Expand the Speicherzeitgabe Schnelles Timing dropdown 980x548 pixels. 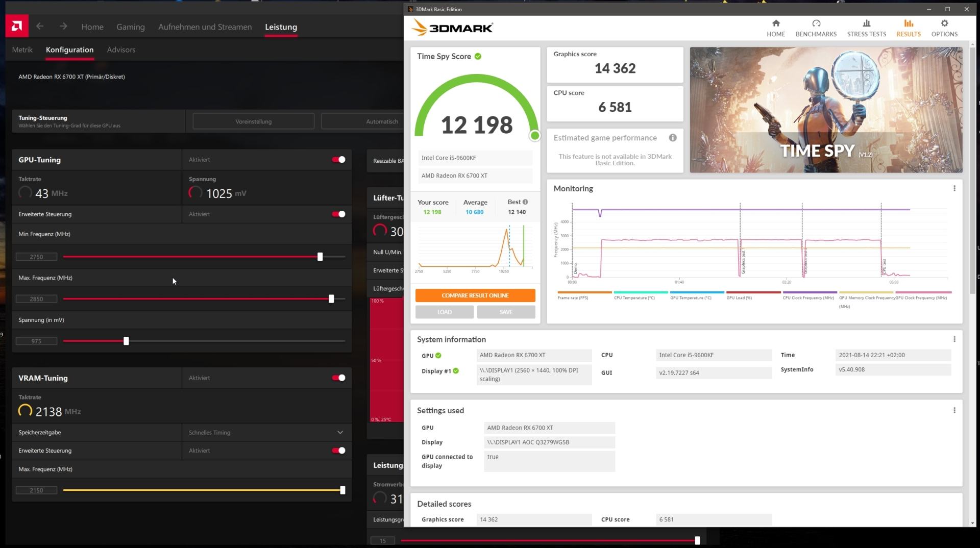[266, 432]
